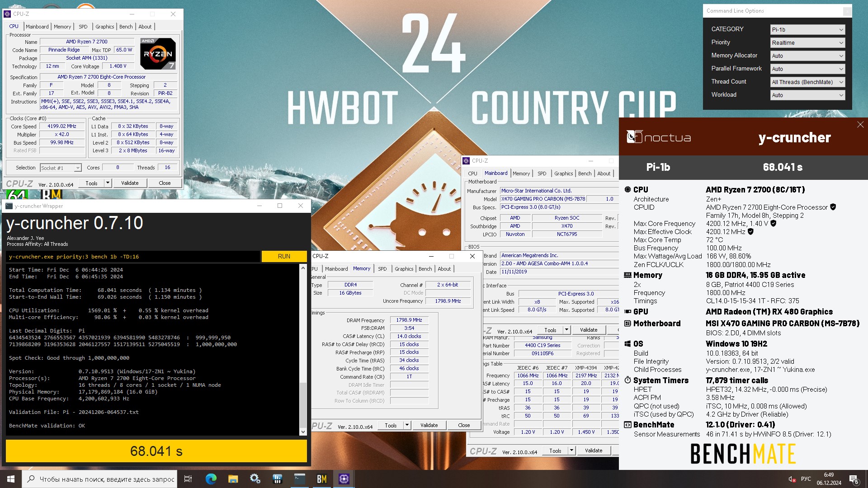Click Validate in the CPU-Z Processor window
The image size is (868, 488).
(x=130, y=183)
